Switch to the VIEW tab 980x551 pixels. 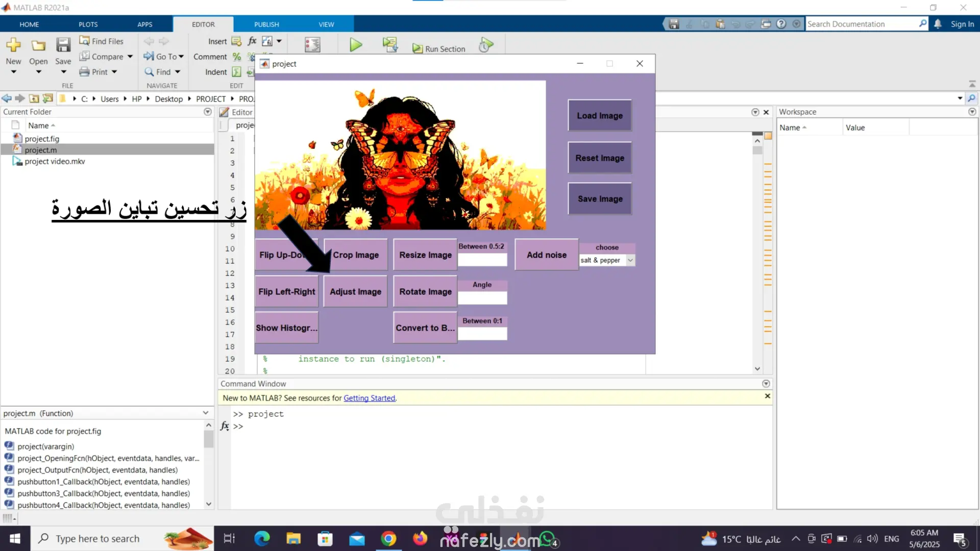click(x=326, y=24)
